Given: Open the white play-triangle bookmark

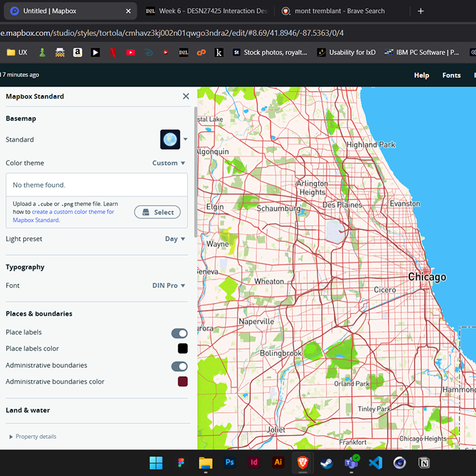Looking at the screenshot, I should 95,52.
